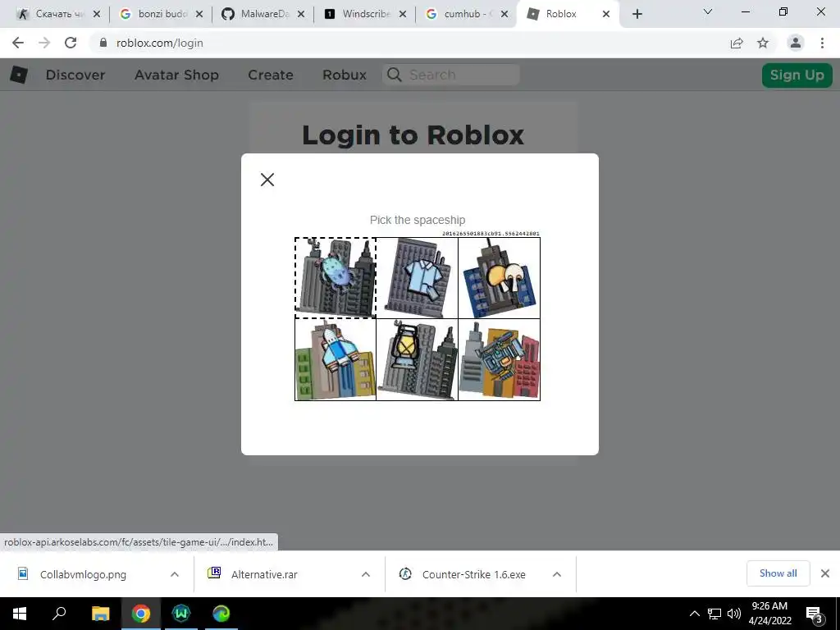Open the Windows Start menu
The width and height of the screenshot is (840, 630).
click(20, 614)
